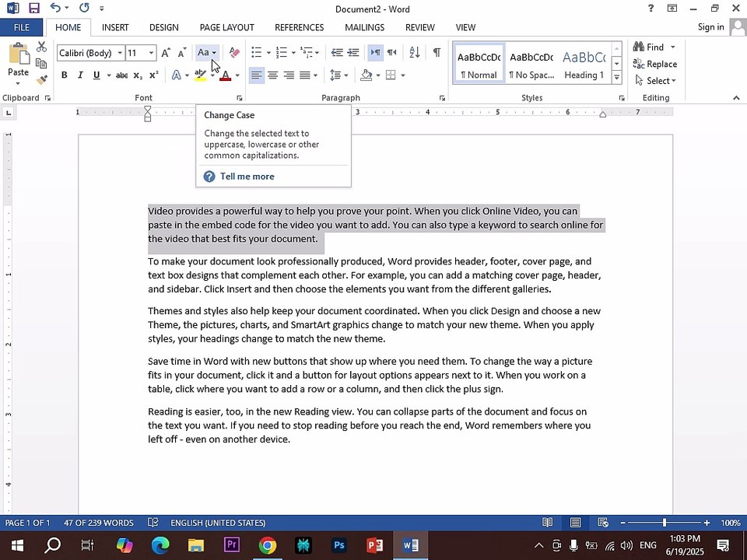The width and height of the screenshot is (747, 560).
Task: Open Ribbon Display Options
Action: (x=672, y=8)
